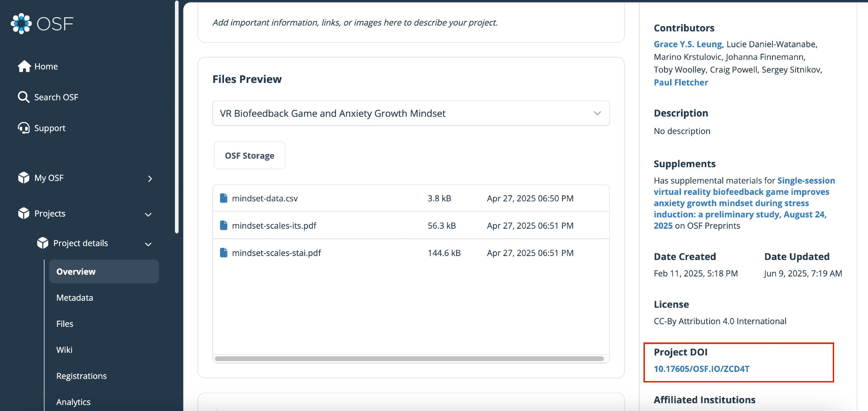
Task: Open the Project DOI link
Action: point(701,369)
